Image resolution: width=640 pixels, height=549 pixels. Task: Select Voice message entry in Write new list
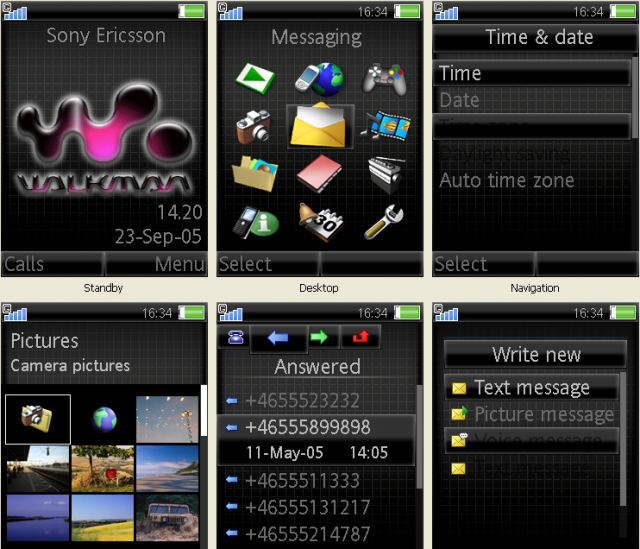click(531, 440)
